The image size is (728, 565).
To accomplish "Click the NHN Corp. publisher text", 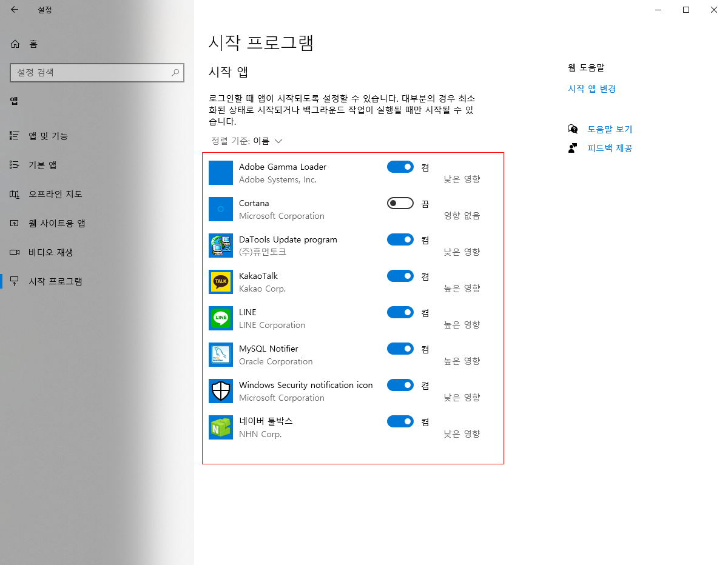I will [x=260, y=434].
